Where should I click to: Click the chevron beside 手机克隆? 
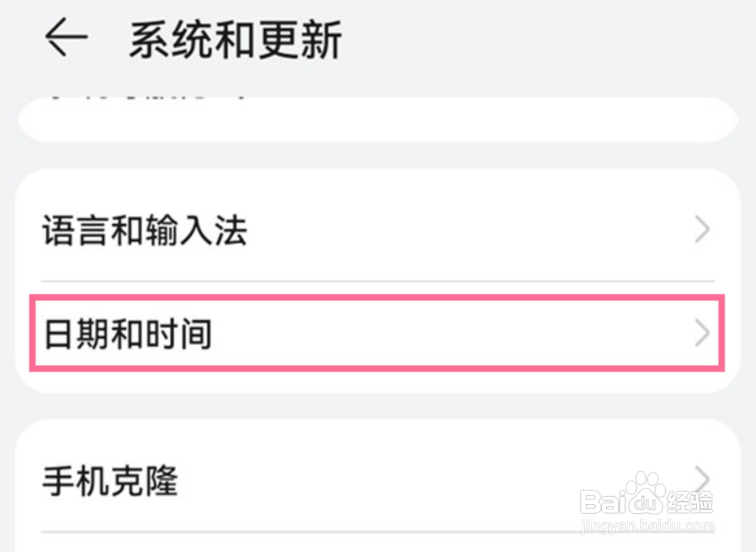[702, 479]
